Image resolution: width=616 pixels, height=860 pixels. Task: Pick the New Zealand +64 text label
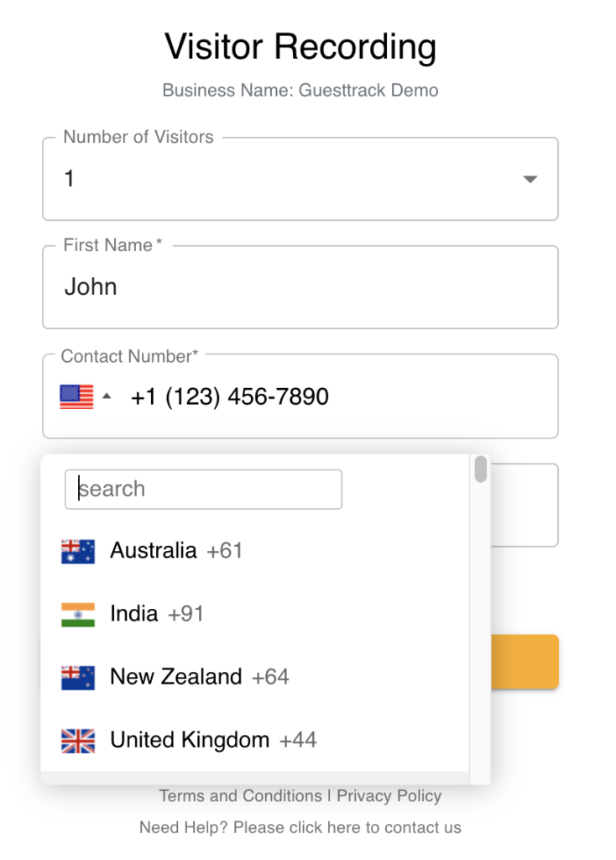[x=199, y=677]
